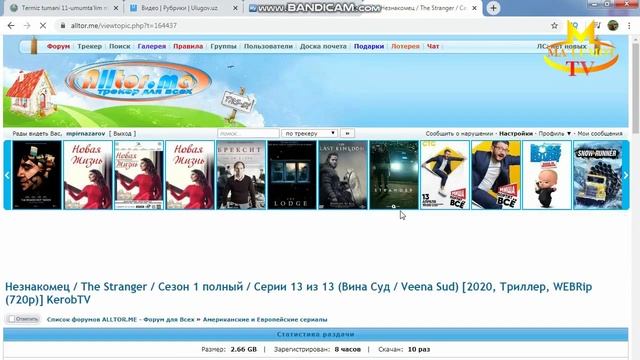This screenshot has width=640, height=360.
Task: Open Мои сообщения link
Action: click(x=600, y=133)
